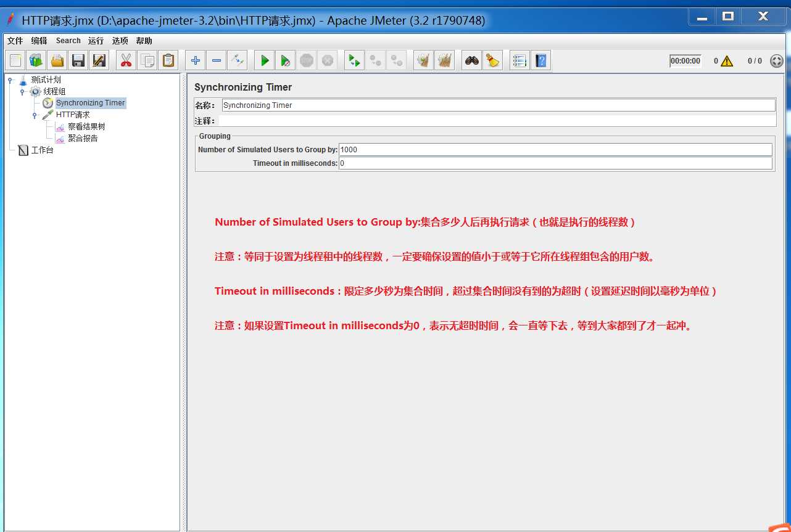Click the thread status circle icon
This screenshot has width=791, height=532.
pyautogui.click(x=777, y=61)
